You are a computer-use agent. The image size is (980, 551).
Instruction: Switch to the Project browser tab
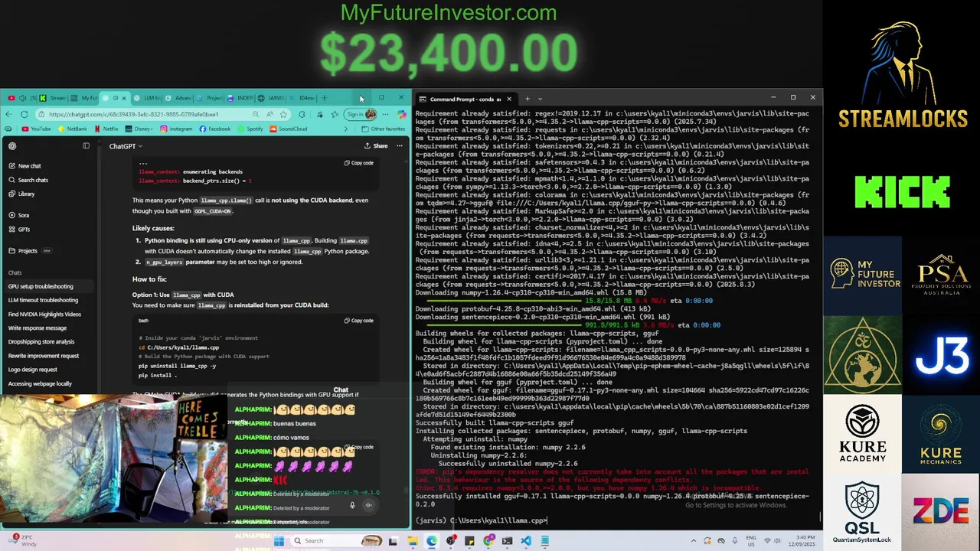click(210, 98)
